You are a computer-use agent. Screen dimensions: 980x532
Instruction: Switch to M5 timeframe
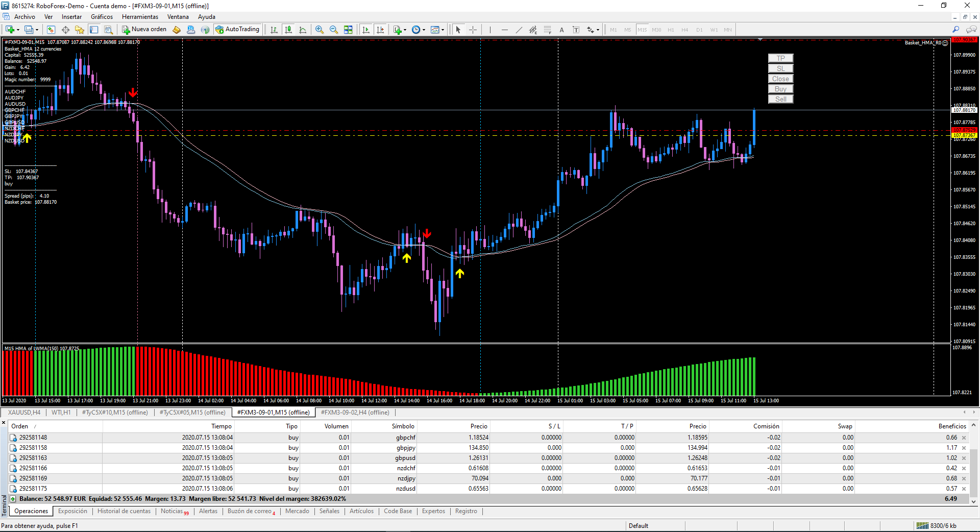(x=628, y=30)
